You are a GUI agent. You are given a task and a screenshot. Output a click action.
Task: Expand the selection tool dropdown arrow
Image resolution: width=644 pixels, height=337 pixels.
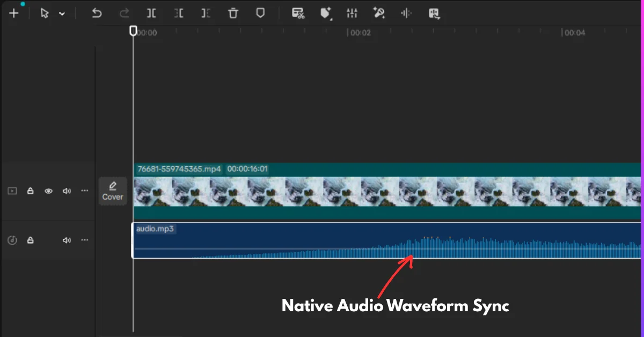63,13
